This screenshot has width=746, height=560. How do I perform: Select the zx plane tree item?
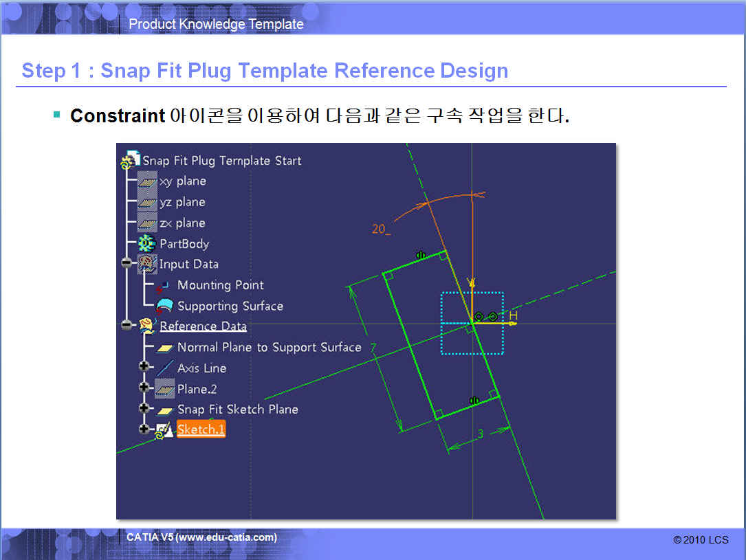click(x=182, y=223)
